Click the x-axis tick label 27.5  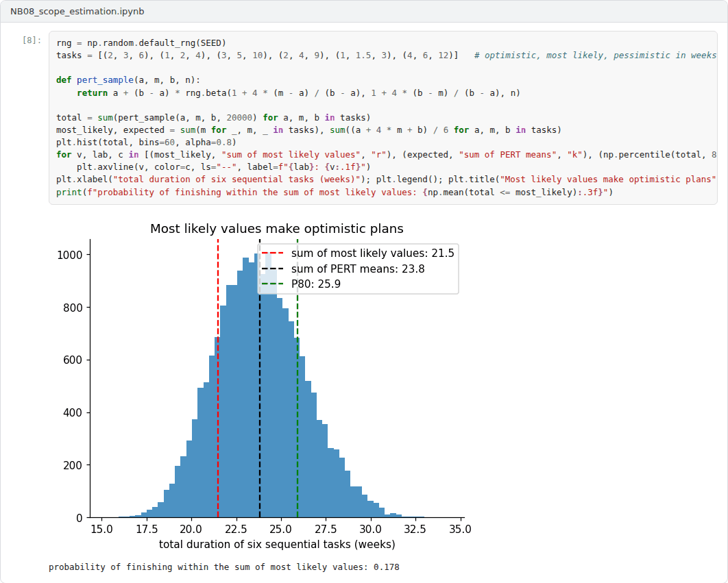(326, 529)
